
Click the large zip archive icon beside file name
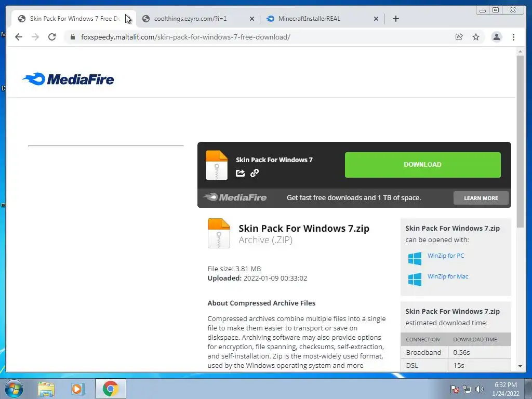(x=219, y=233)
